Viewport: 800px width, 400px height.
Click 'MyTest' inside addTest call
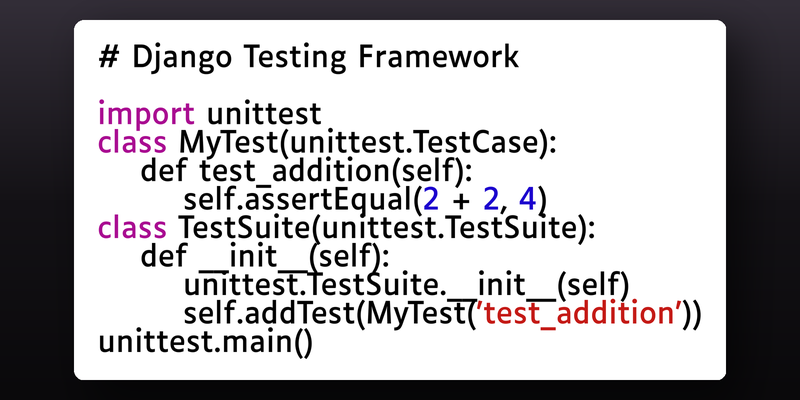[x=413, y=316]
